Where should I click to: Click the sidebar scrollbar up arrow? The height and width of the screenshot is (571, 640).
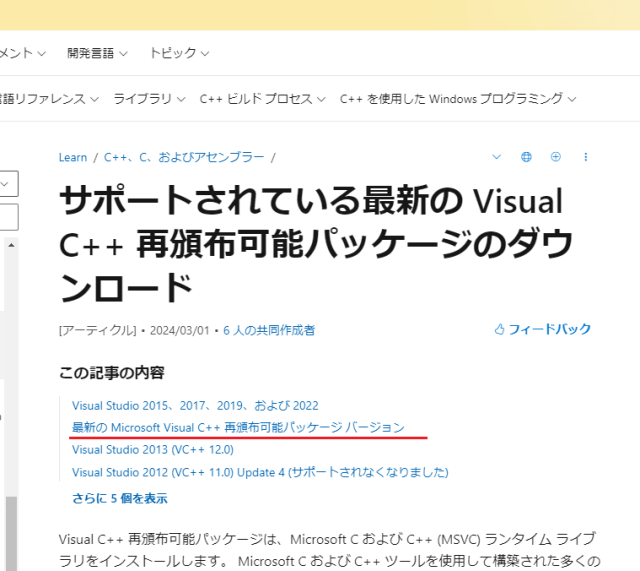coord(11,245)
